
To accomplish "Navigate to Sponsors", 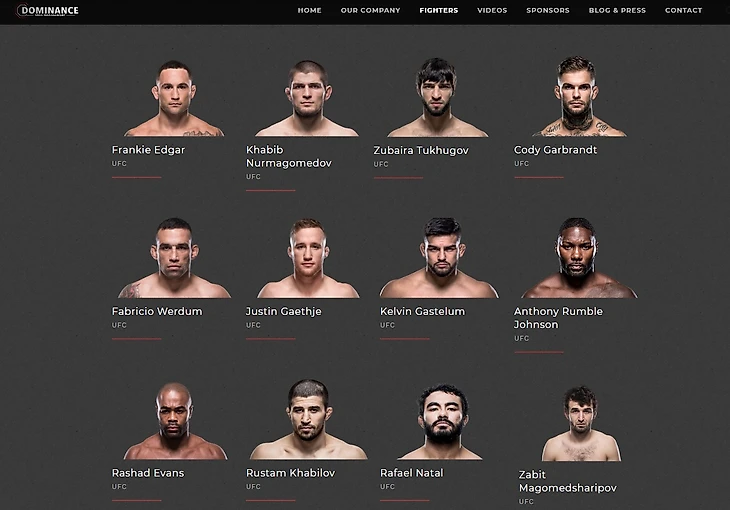I will click(548, 10).
